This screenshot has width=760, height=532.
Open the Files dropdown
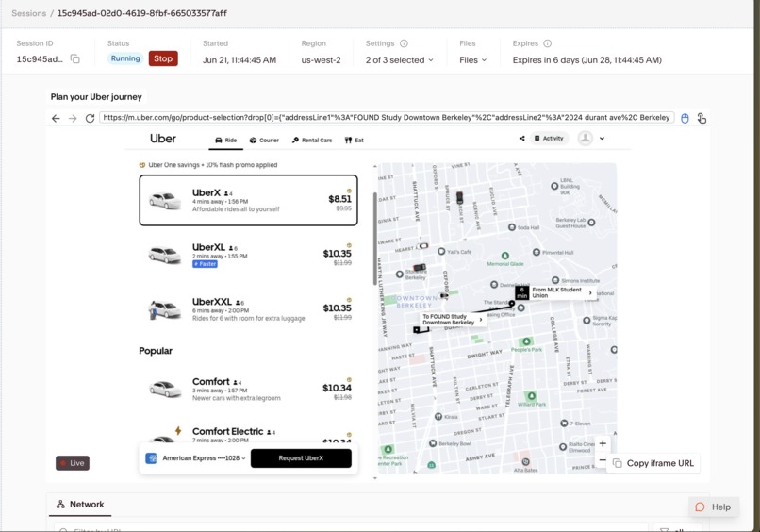coord(472,60)
